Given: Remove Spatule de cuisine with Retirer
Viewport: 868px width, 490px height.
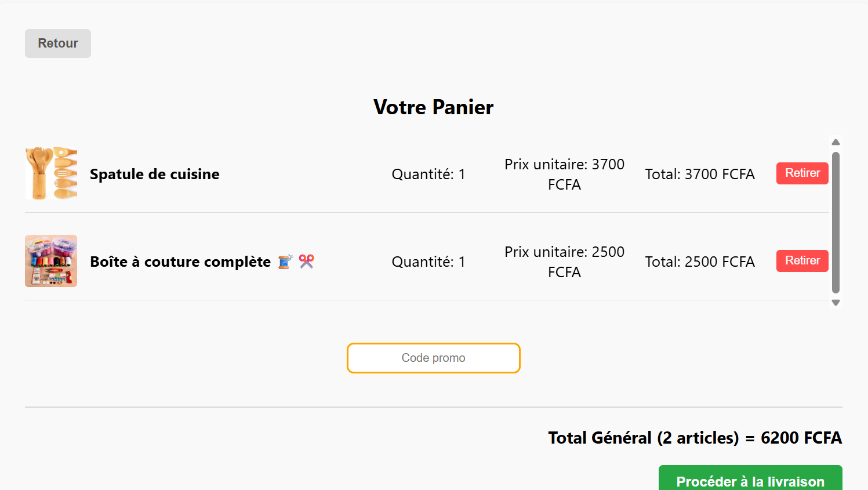Looking at the screenshot, I should click(802, 173).
